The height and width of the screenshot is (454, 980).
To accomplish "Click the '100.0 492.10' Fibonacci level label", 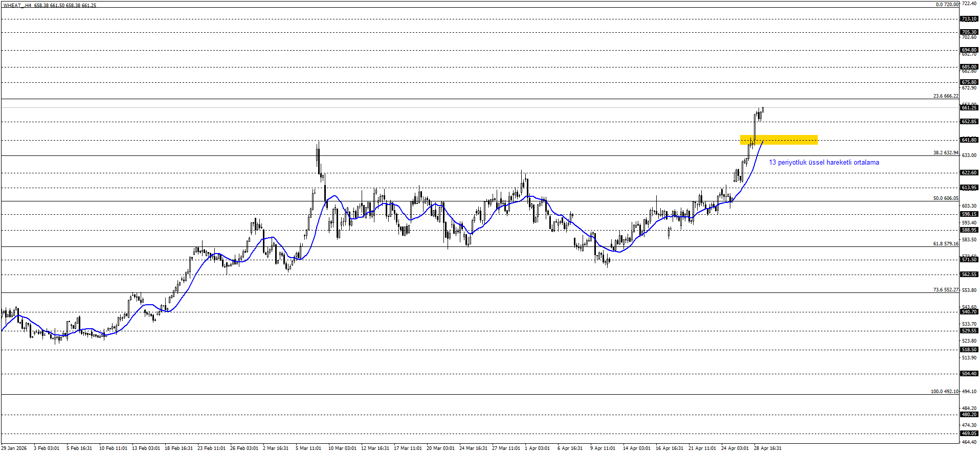I will [x=945, y=392].
